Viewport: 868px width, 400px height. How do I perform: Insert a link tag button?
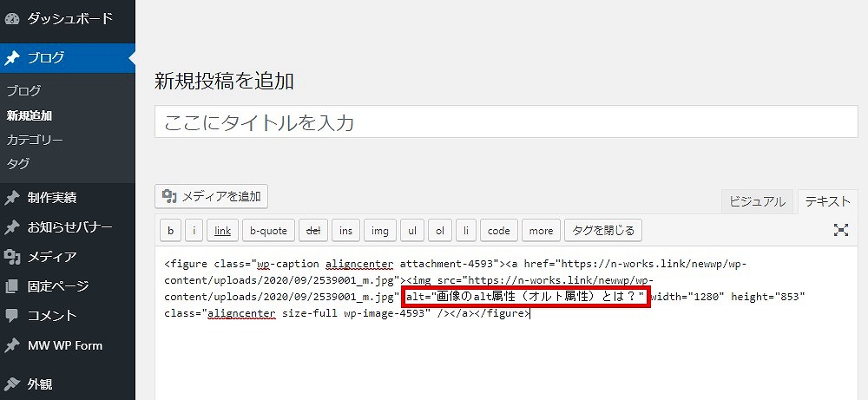(x=222, y=231)
